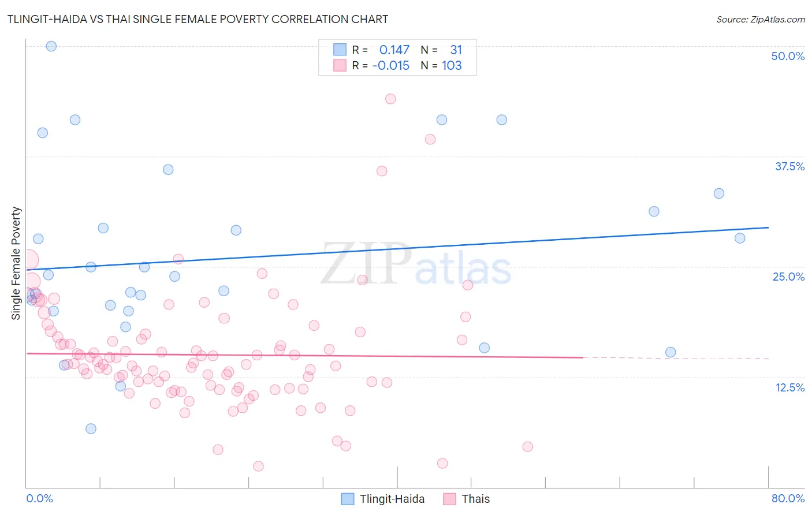Image resolution: width=812 pixels, height=515 pixels.
Task: Click the blue Tlingit-Haida trend line
Action: pyautogui.click(x=397, y=248)
